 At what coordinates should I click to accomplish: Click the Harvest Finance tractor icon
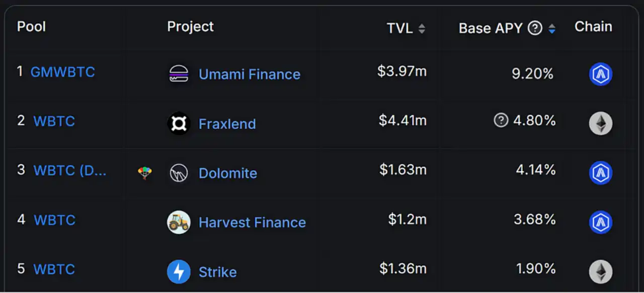point(179,222)
